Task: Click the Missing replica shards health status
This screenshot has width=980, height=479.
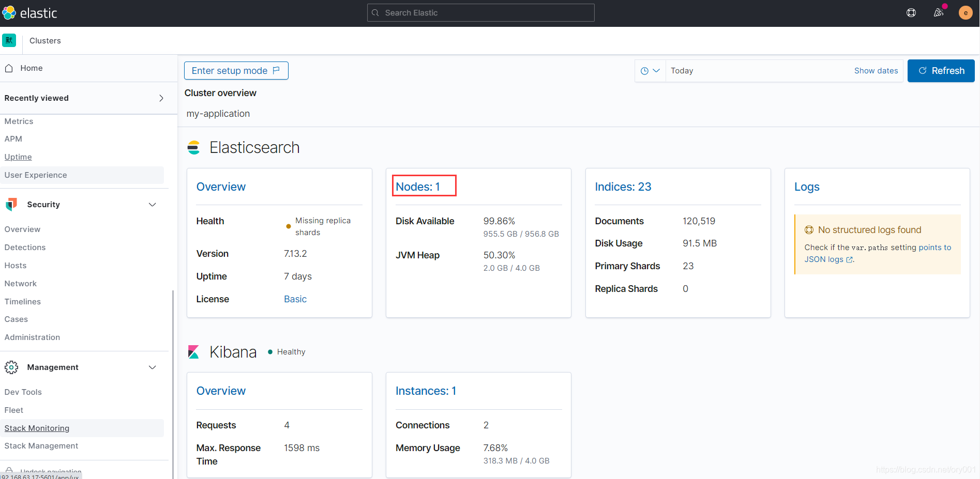Action: tap(318, 226)
